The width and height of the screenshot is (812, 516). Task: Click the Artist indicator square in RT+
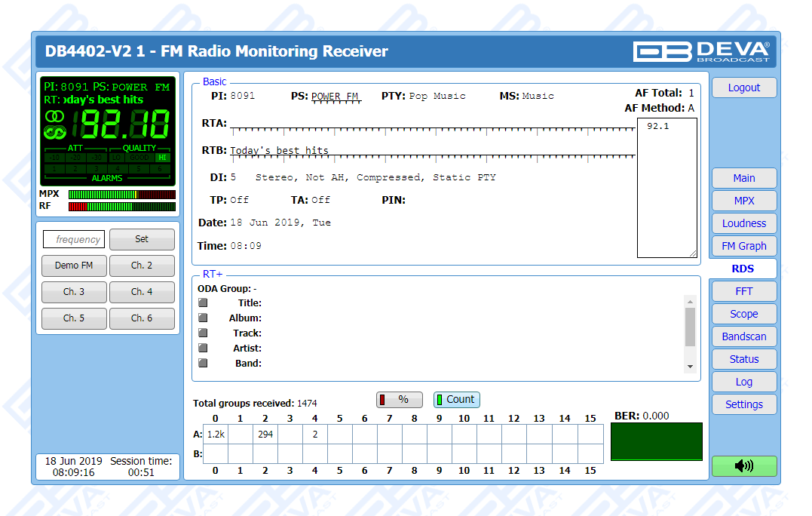[x=203, y=348]
